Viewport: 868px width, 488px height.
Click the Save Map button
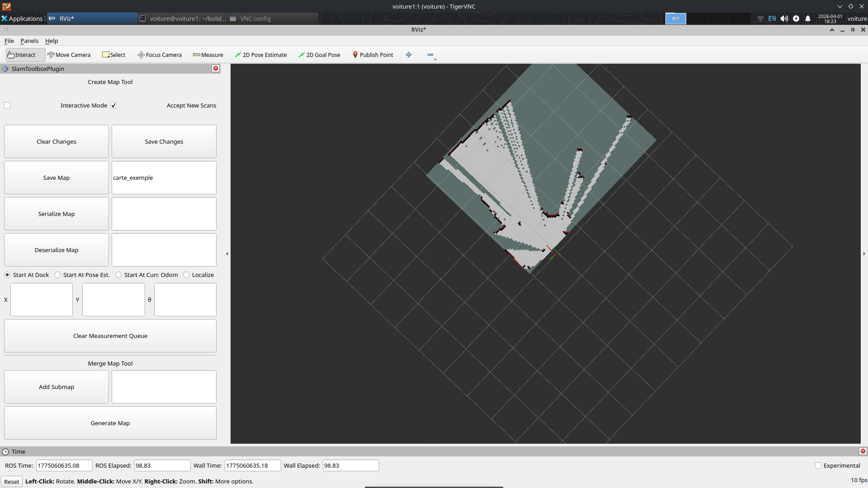tap(57, 178)
